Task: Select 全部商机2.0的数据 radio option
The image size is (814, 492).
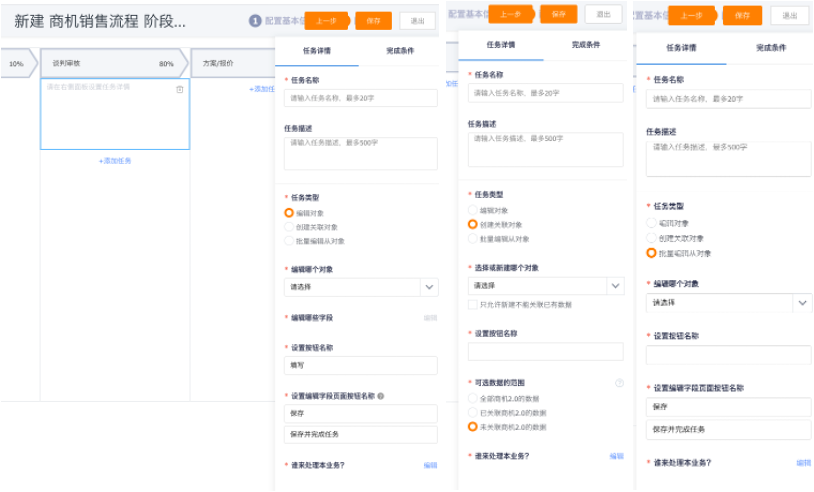Action: click(x=473, y=399)
